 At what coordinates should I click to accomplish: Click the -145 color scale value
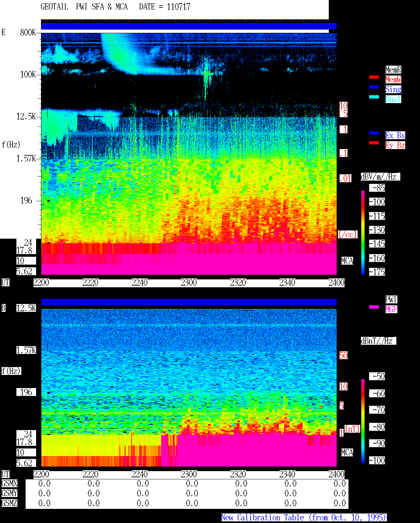tap(377, 244)
